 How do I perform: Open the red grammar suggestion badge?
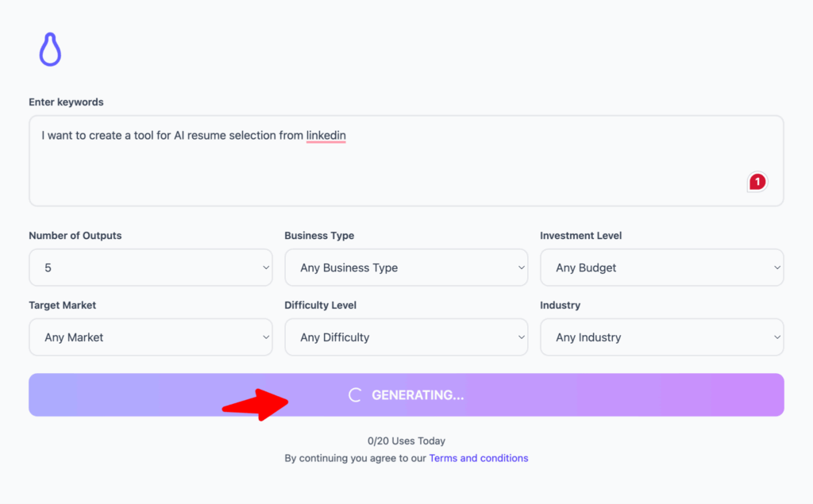(757, 183)
